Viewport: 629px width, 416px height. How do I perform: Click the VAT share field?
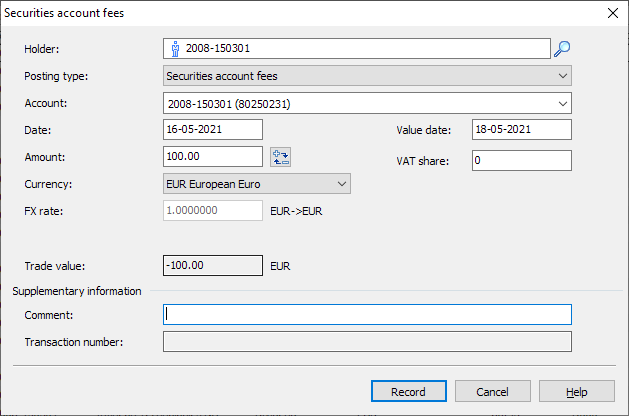click(x=520, y=161)
